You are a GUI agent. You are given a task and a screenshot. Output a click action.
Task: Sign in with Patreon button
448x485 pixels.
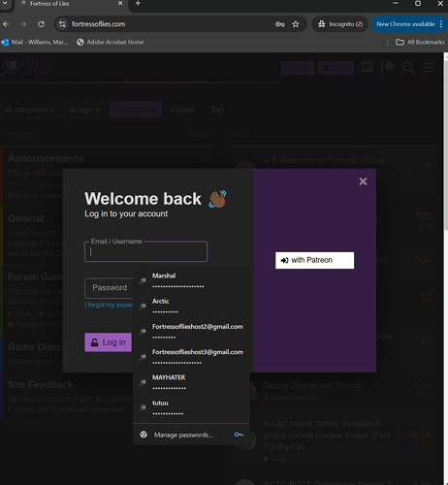314,260
